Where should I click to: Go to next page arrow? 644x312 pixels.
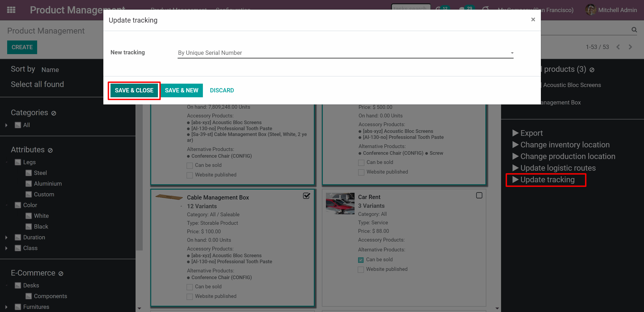(x=630, y=47)
